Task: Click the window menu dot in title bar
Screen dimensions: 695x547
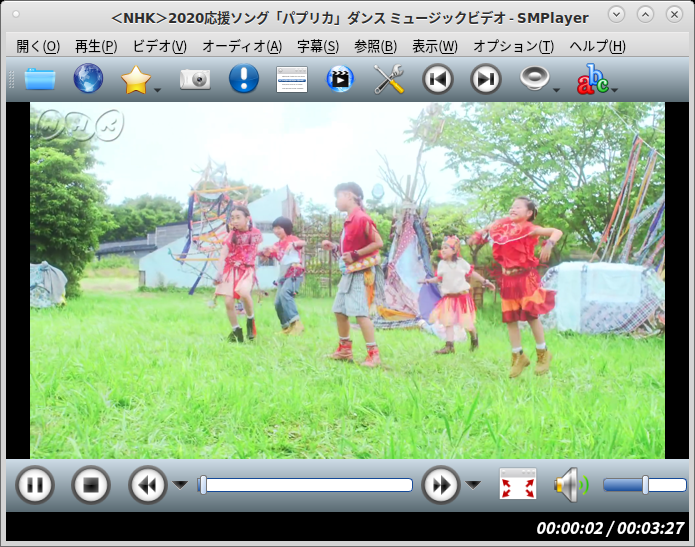Action: click(x=16, y=14)
